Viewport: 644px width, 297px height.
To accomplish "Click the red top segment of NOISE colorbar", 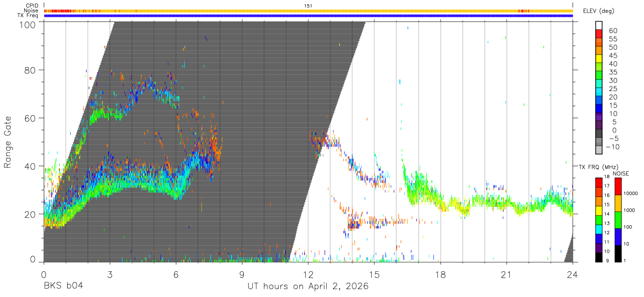I will 618,186.
